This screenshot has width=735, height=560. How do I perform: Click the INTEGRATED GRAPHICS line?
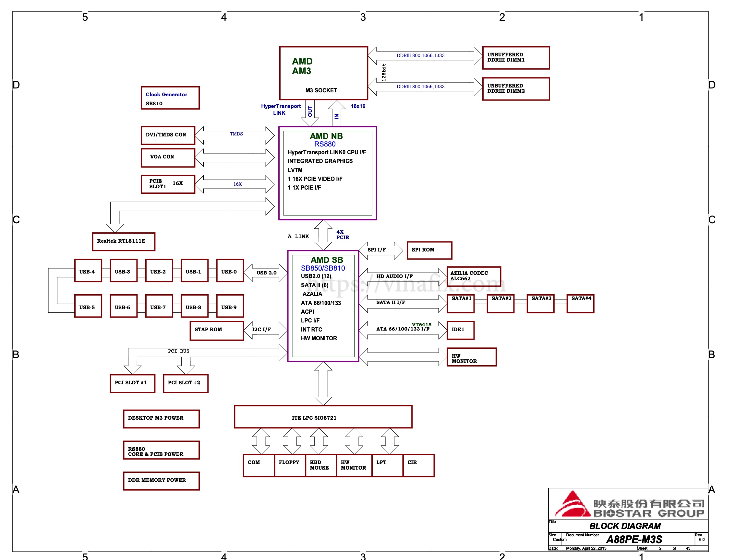[320, 161]
